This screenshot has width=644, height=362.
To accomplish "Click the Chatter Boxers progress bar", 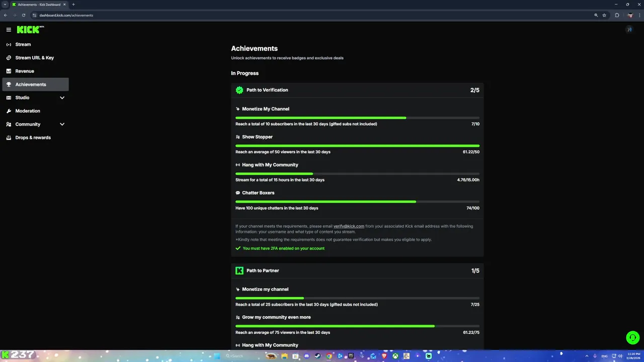I will coord(357,202).
